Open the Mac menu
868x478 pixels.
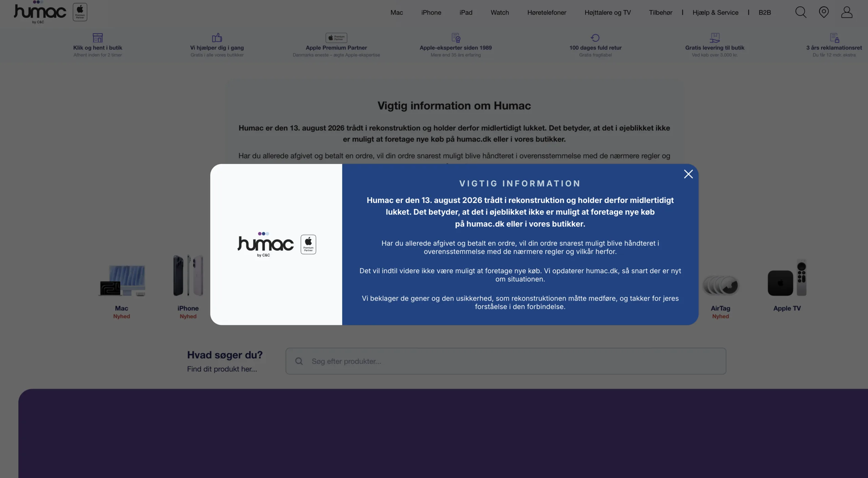pos(396,13)
